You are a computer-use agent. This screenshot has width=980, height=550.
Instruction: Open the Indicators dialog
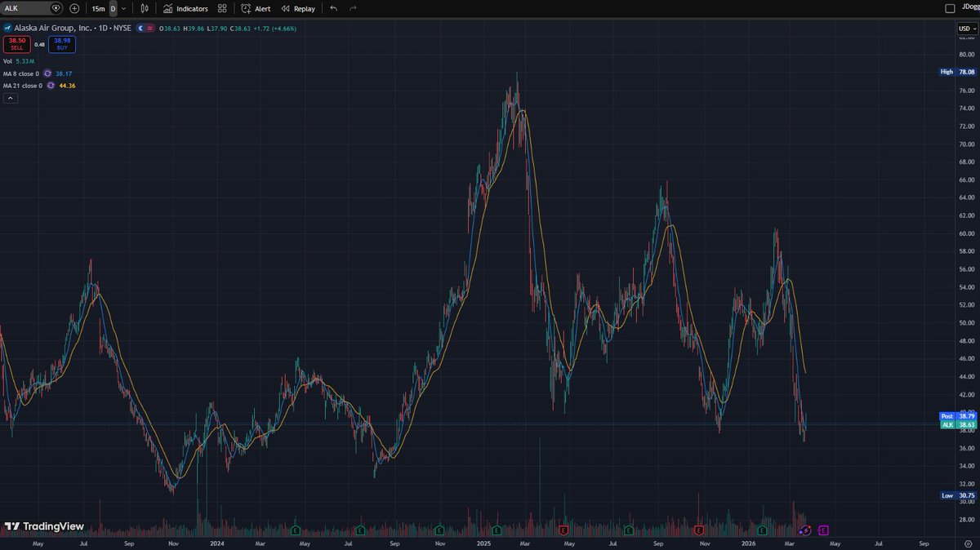point(185,8)
